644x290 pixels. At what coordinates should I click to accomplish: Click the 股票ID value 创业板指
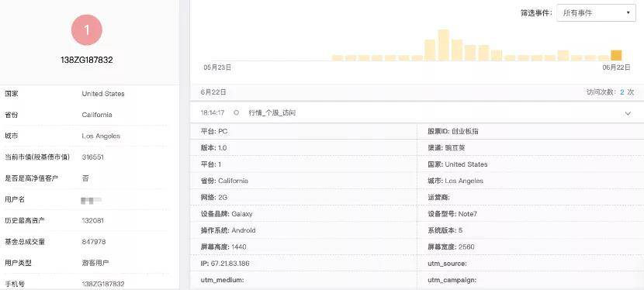[465, 132]
